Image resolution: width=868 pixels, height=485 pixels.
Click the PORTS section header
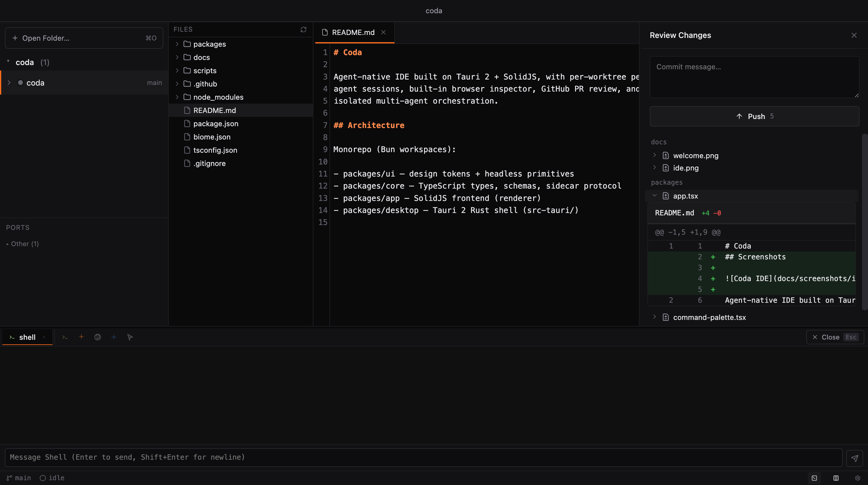(x=17, y=228)
